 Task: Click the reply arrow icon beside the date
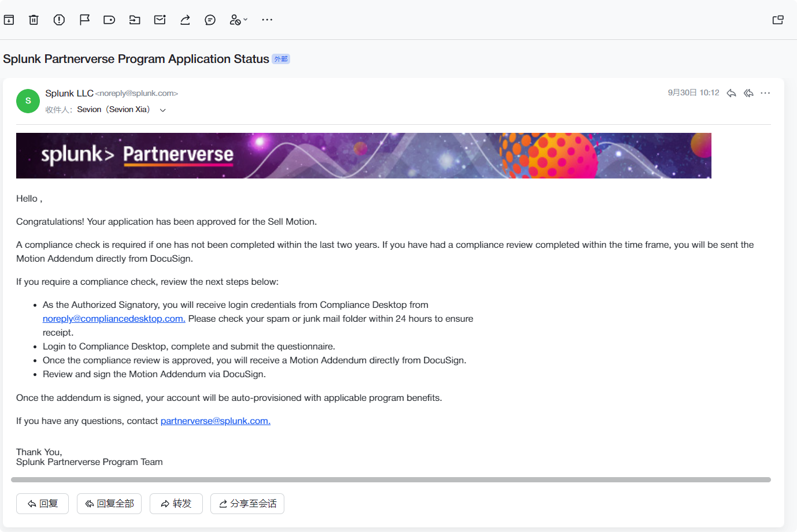pos(731,93)
